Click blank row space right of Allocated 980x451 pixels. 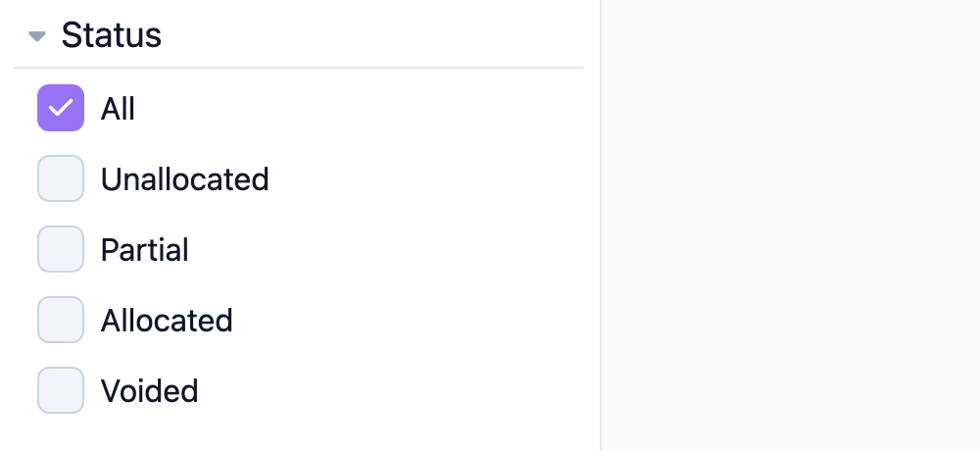pos(408,321)
